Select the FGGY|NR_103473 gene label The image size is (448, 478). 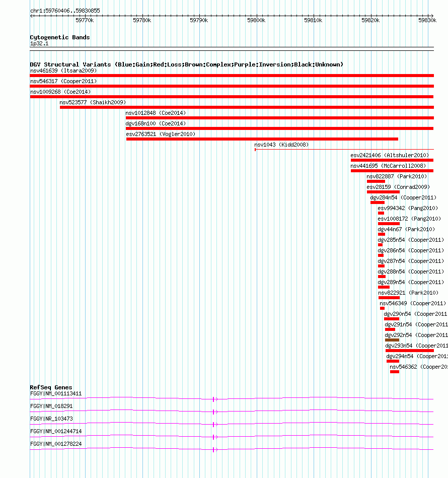(x=51, y=419)
